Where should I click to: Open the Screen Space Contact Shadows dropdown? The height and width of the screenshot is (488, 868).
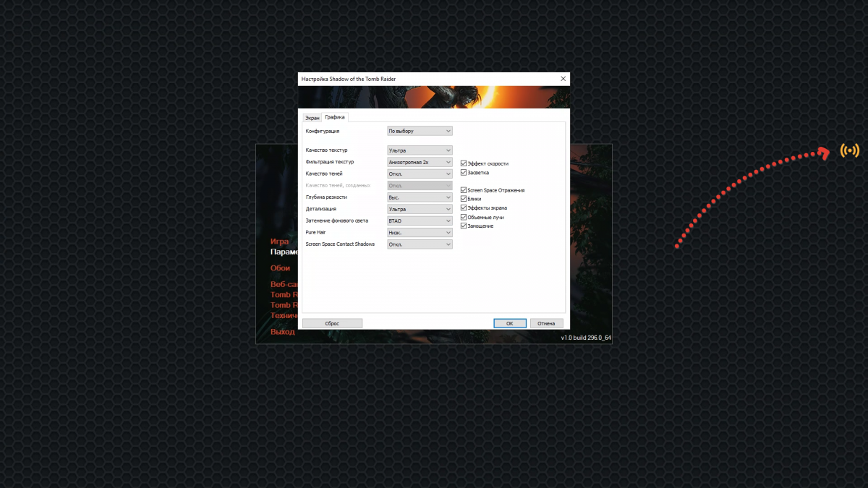420,244
